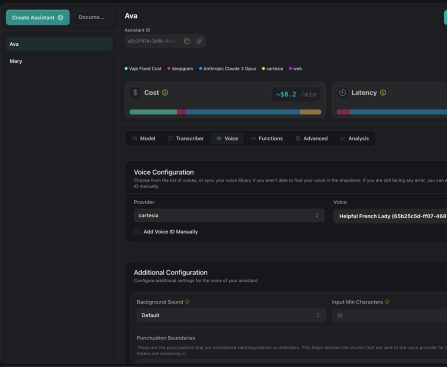This screenshot has height=367, width=447.
Task: Click the dollar sign Cost icon
Action: coord(135,93)
